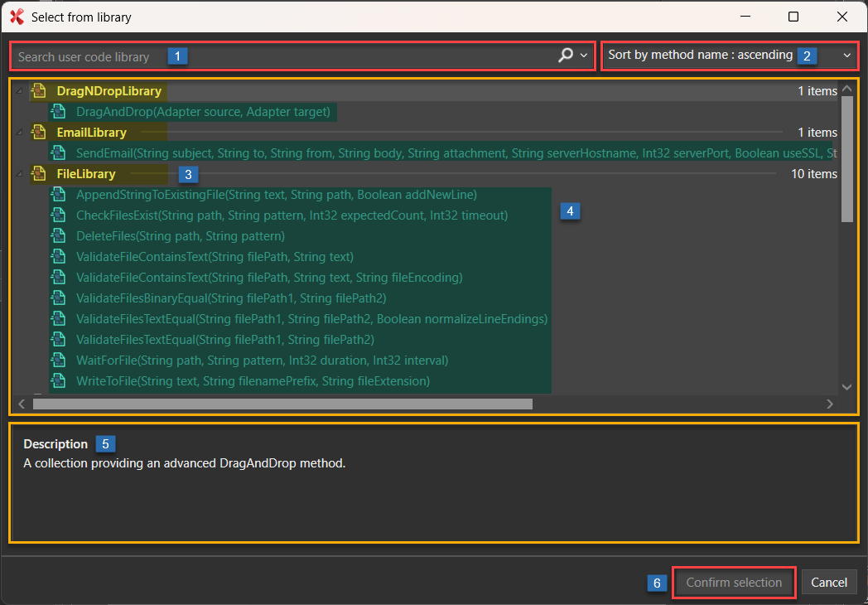Click the WriteToFile method icon

coord(58,380)
